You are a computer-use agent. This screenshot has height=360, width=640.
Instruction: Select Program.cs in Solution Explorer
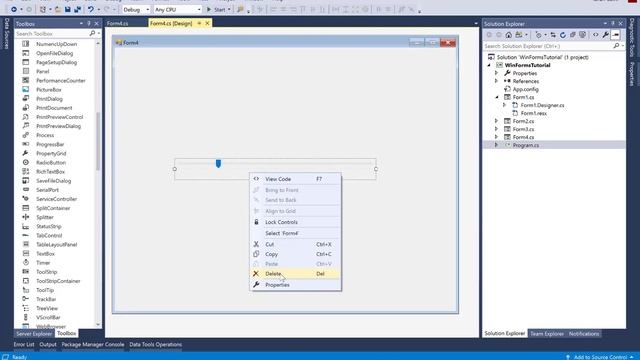[525, 145]
